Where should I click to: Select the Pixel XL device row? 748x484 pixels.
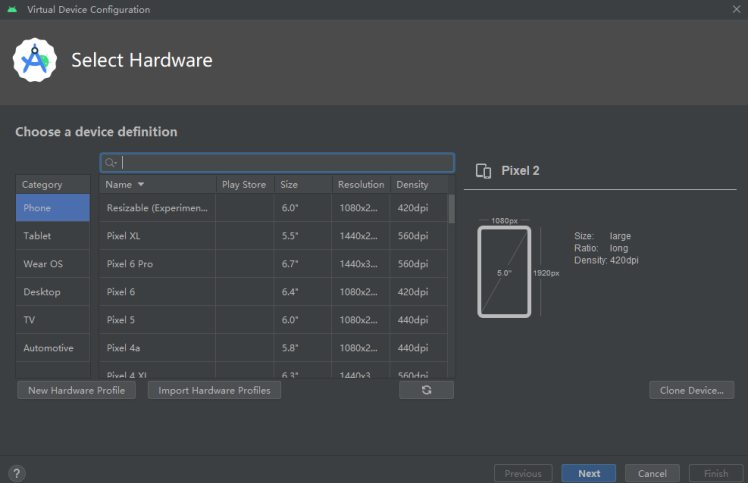point(273,236)
